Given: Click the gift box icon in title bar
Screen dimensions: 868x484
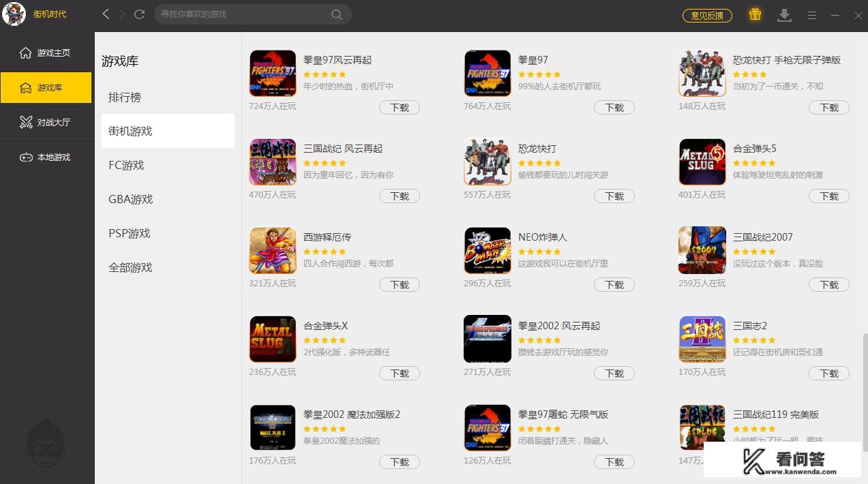Looking at the screenshot, I should 755,14.
